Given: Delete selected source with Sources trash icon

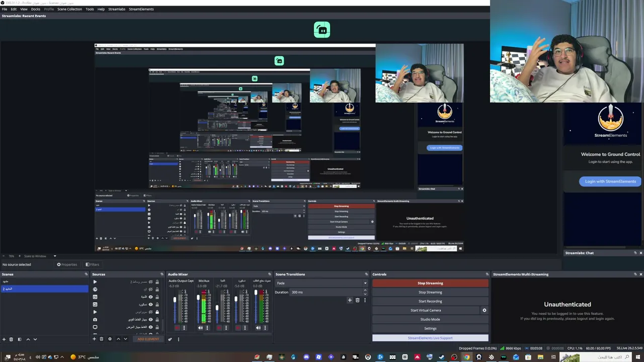Looking at the screenshot, I should pyautogui.click(x=101, y=339).
